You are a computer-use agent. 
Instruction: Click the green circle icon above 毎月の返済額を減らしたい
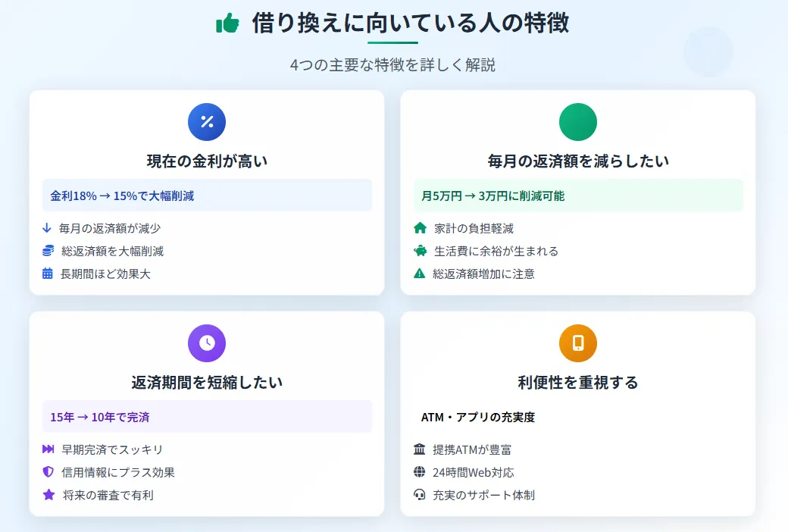578,122
